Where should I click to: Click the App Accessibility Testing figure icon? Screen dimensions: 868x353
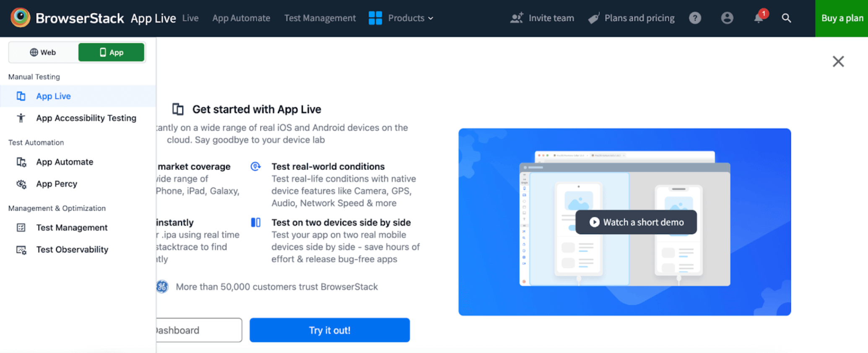click(x=21, y=118)
